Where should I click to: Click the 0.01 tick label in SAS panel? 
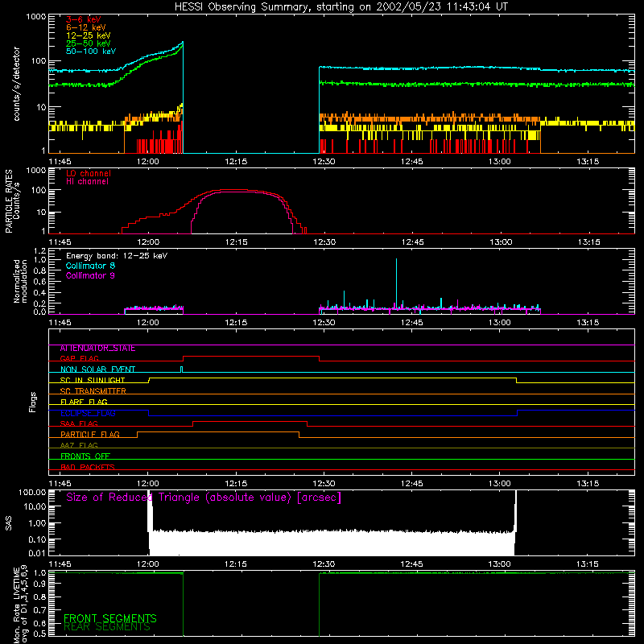(37, 553)
